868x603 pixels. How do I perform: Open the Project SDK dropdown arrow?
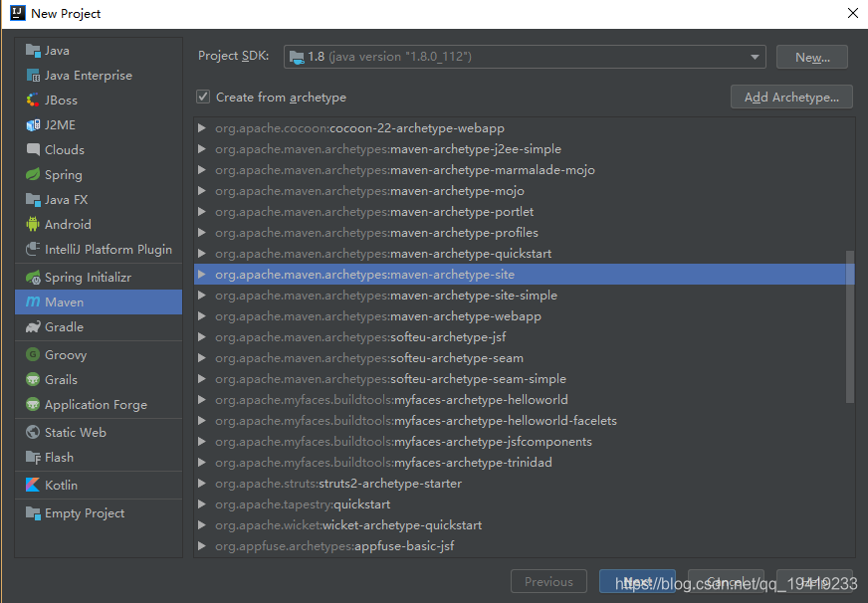click(755, 57)
